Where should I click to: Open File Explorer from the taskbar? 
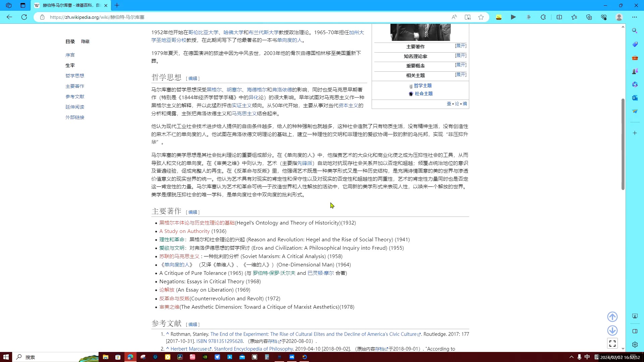105,357
